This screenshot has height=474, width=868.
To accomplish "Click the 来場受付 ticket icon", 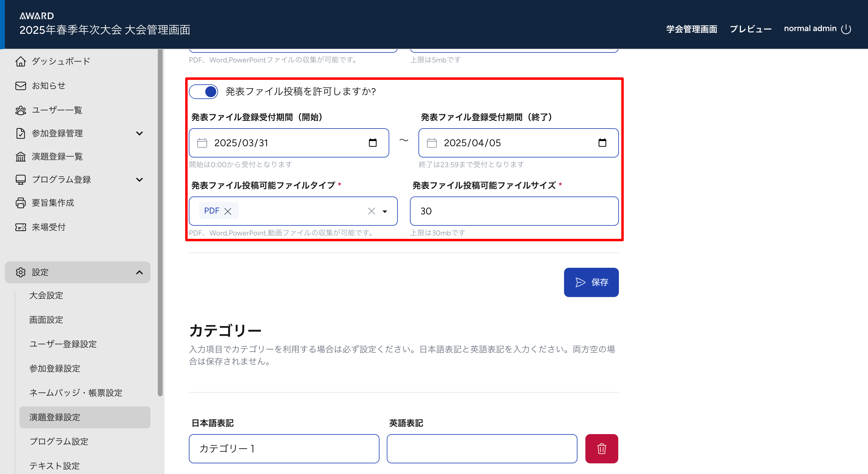I will [x=20, y=227].
